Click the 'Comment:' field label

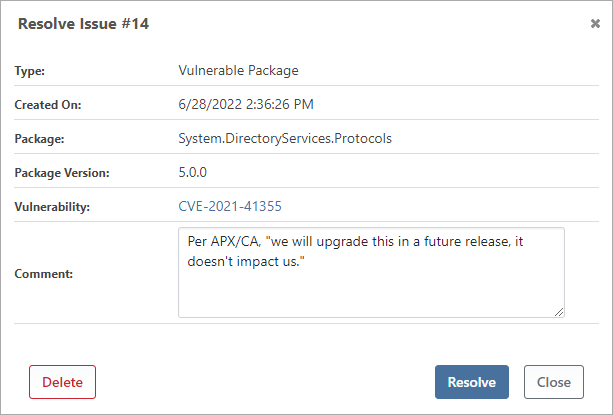pos(43,273)
